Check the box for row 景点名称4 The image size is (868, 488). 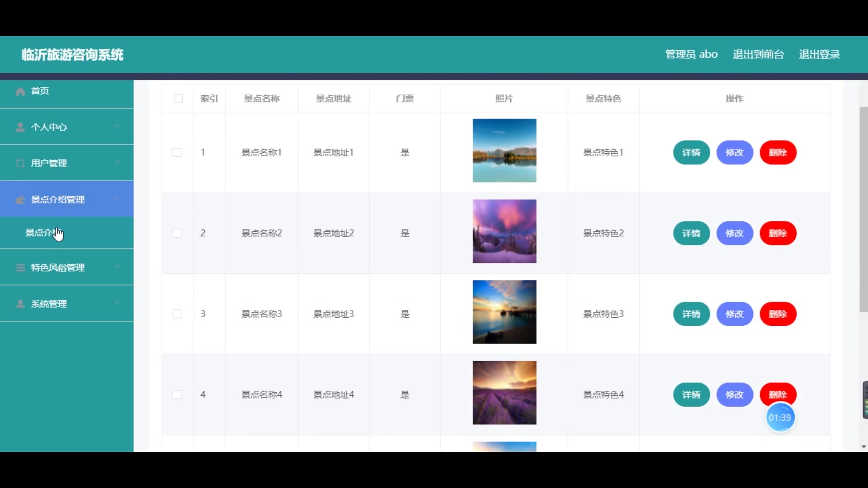[177, 394]
